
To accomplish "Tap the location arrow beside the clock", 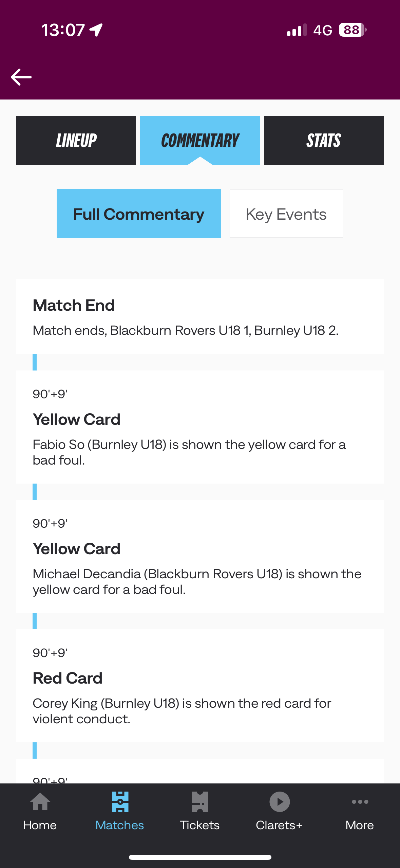I will pos(96,30).
